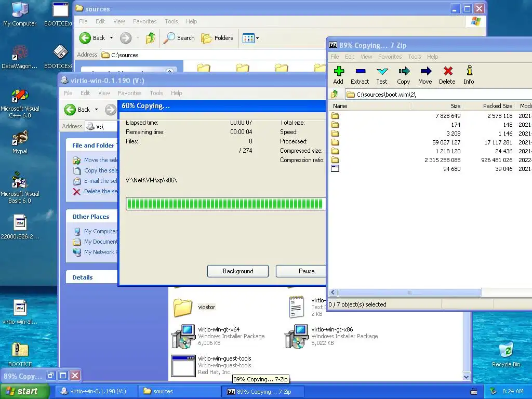532x399 pixels.
Task: Click the red Delete icon in 7-Zip
Action: pyautogui.click(x=447, y=75)
